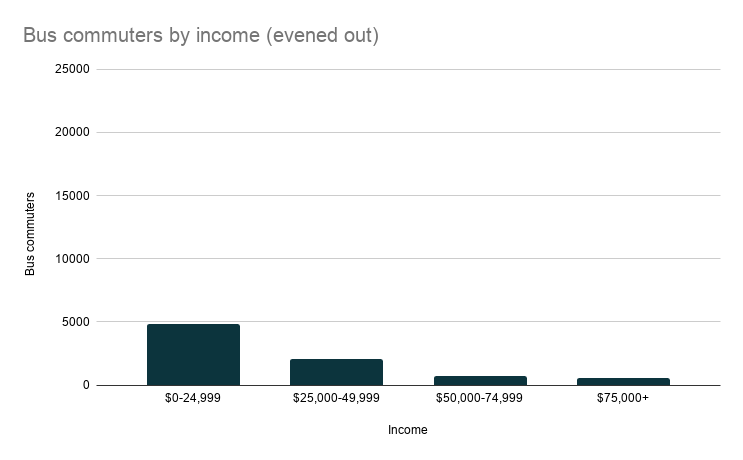
Task: Select the 15000 y-axis tick label
Action: click(74, 196)
